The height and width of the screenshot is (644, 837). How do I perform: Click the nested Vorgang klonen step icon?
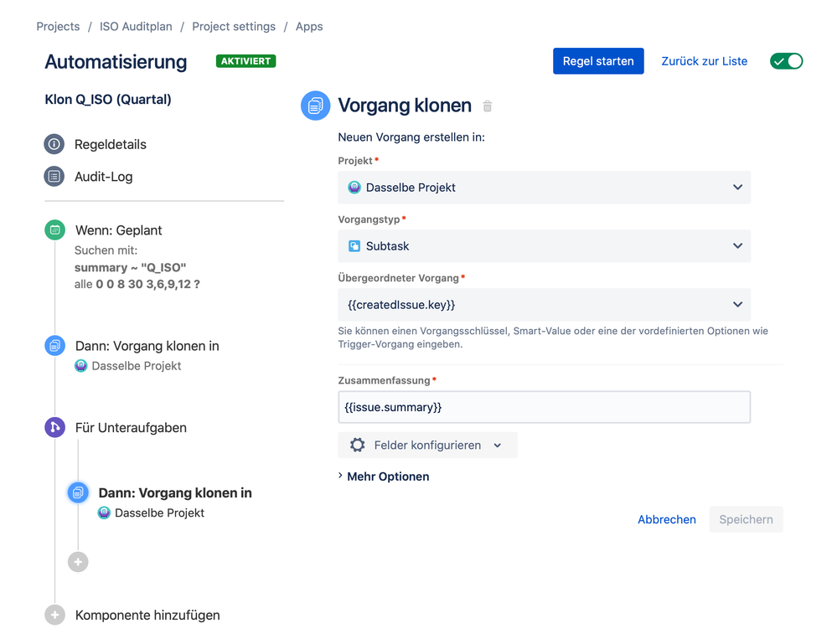coord(78,492)
